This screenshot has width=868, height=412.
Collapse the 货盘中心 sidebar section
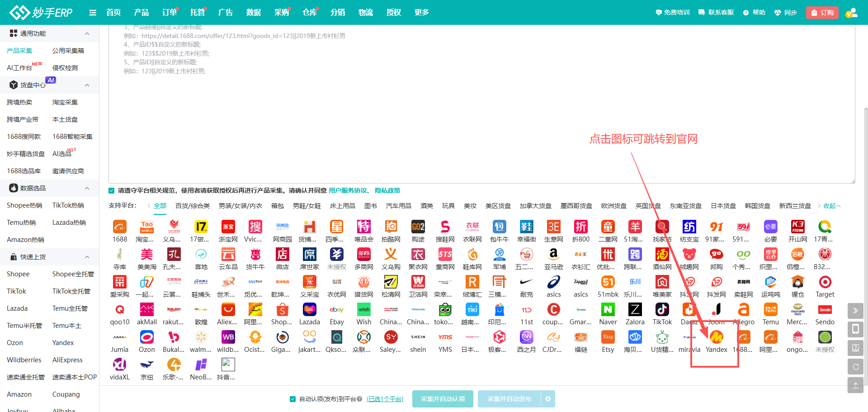87,85
